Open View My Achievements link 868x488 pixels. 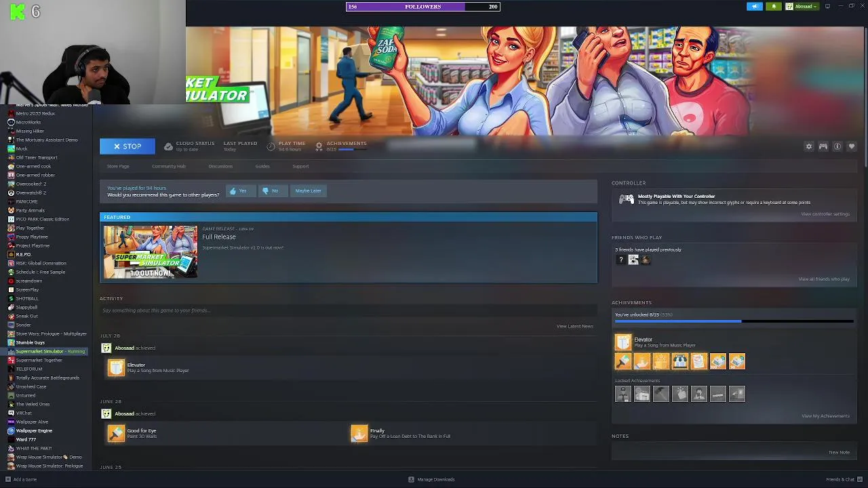pyautogui.click(x=825, y=415)
